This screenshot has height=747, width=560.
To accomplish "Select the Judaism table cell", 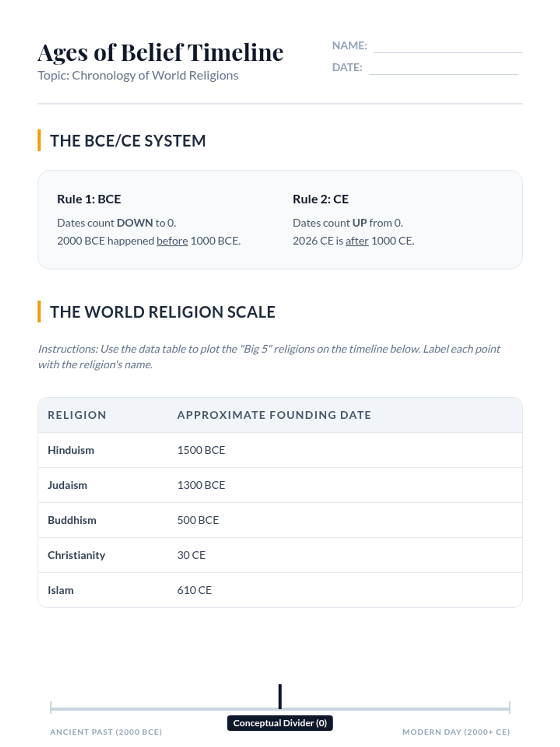I will click(x=68, y=485).
